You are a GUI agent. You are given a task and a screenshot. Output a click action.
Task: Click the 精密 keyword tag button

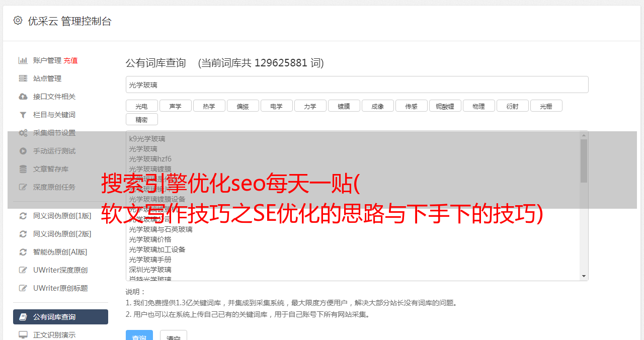tap(141, 120)
